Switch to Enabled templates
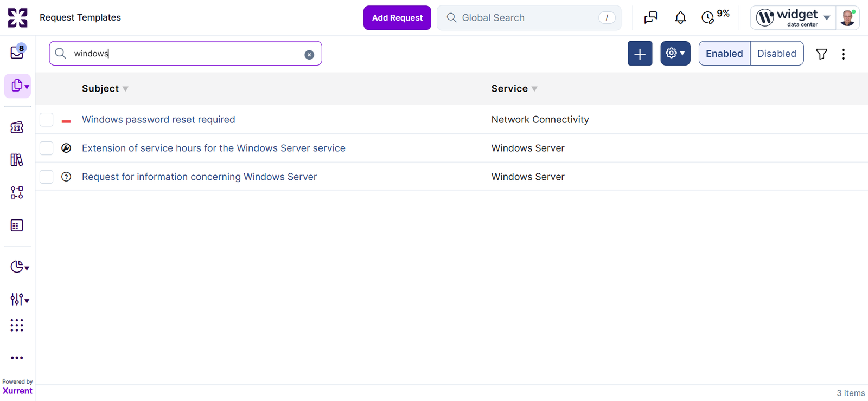The height and width of the screenshot is (401, 868). [724, 54]
